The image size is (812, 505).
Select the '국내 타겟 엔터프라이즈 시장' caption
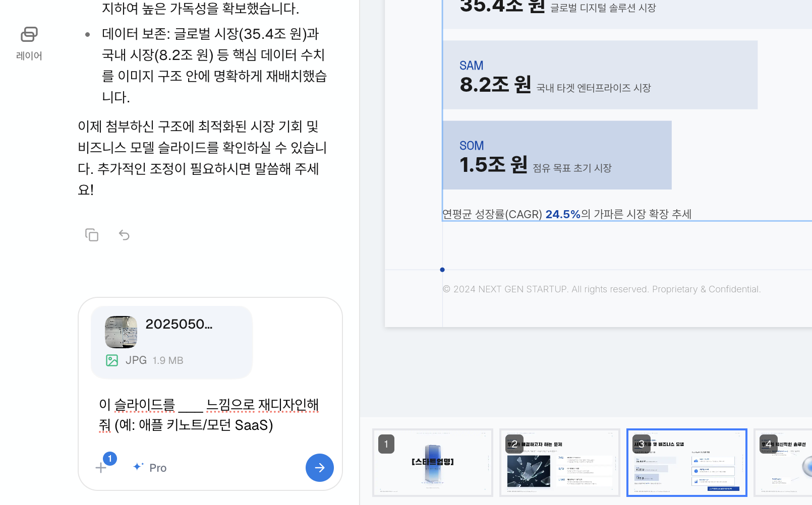(594, 88)
